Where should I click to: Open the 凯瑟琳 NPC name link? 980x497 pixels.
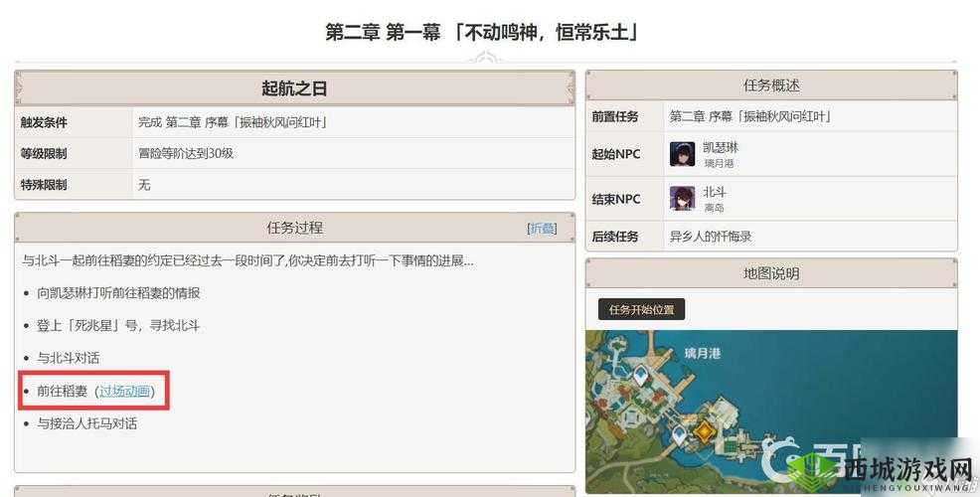tap(721, 147)
